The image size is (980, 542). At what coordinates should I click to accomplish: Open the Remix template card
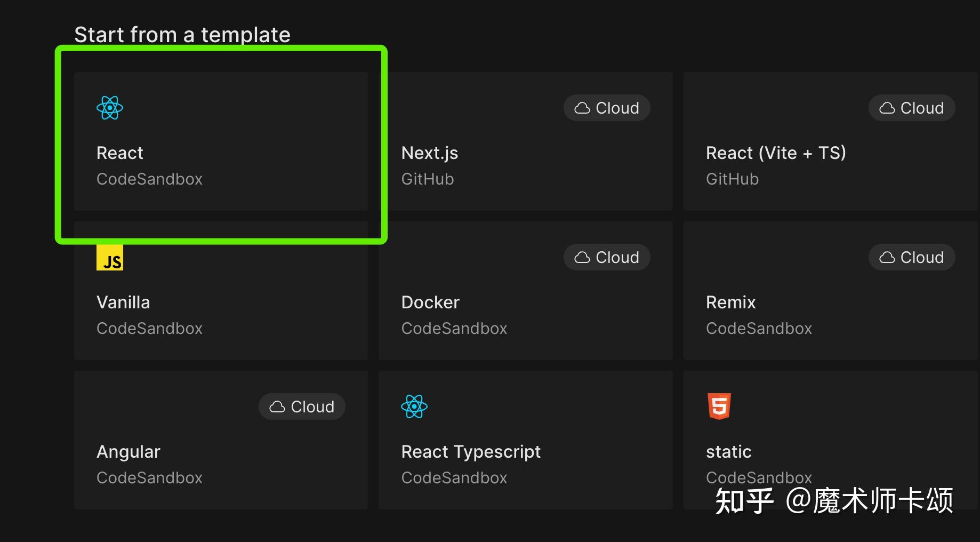[x=830, y=291]
